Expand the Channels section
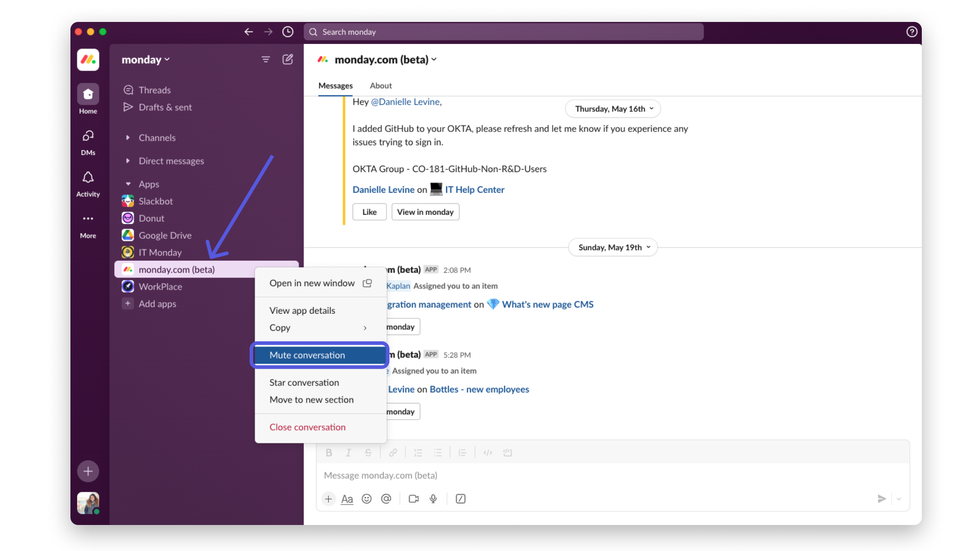The height and width of the screenshot is (551, 980). click(128, 138)
